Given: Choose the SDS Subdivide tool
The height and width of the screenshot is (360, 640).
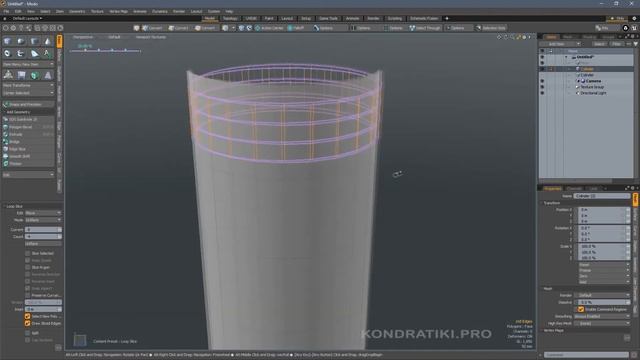Looking at the screenshot, I should [28, 120].
